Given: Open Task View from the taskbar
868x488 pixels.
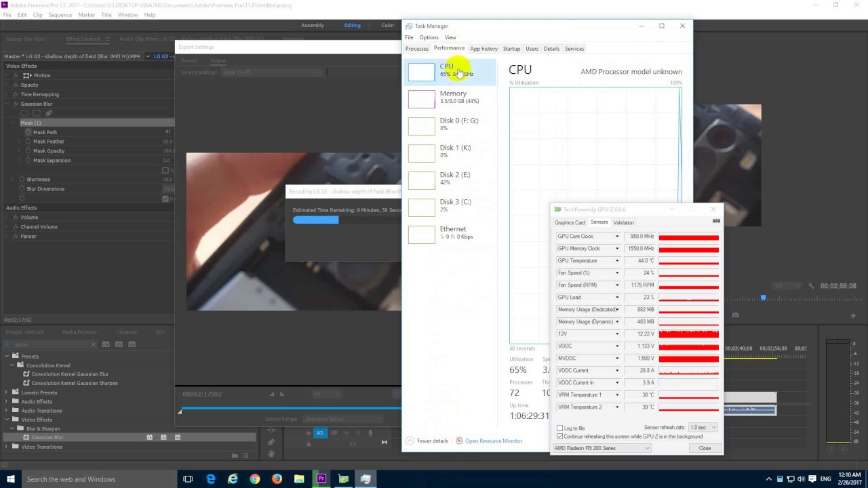Looking at the screenshot, I should point(188,479).
